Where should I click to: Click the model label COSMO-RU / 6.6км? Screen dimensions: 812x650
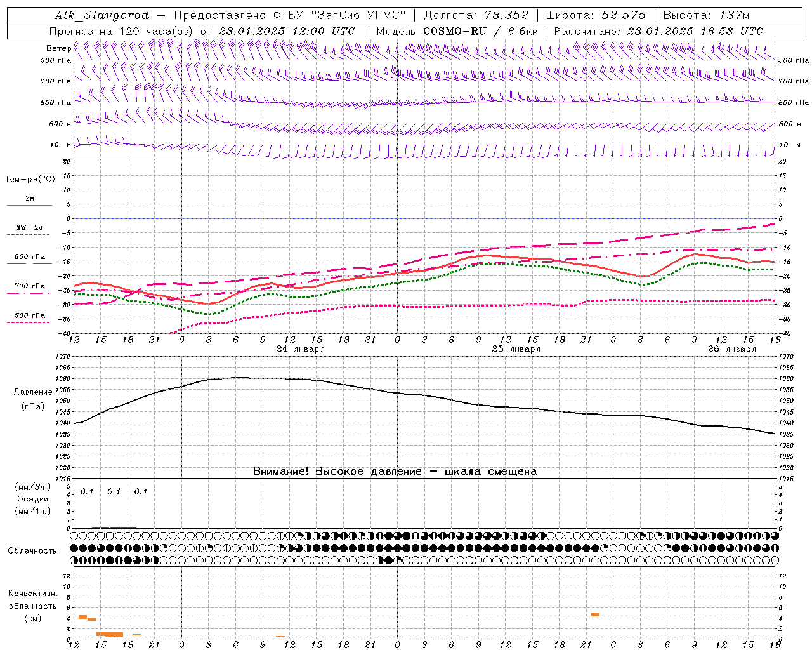pos(480,31)
